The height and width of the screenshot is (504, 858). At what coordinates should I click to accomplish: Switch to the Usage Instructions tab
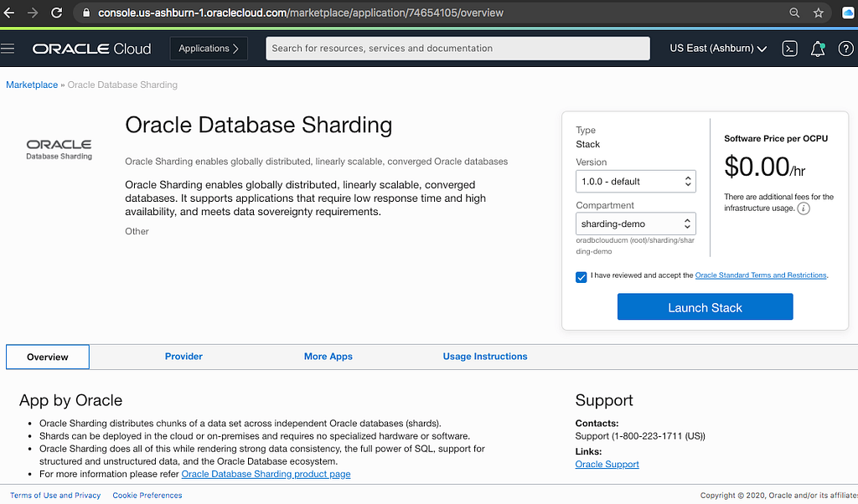(x=485, y=357)
